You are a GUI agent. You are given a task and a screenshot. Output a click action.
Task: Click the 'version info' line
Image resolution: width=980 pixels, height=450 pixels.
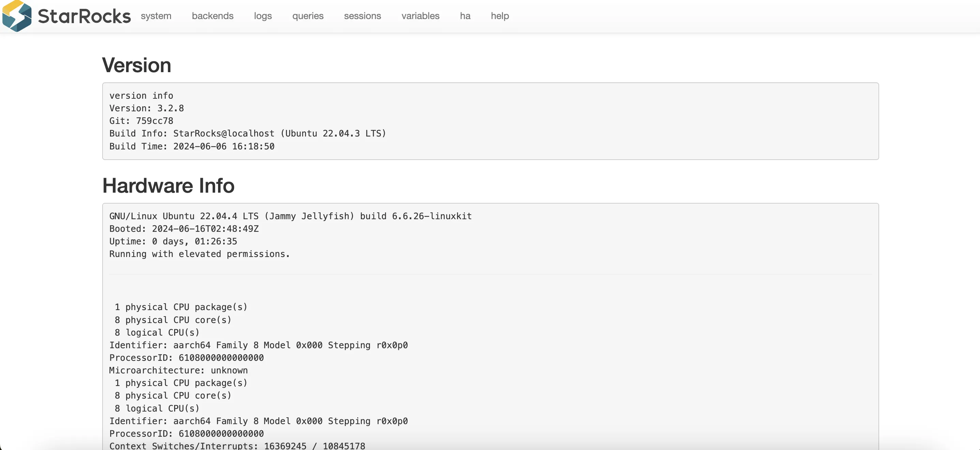click(141, 96)
